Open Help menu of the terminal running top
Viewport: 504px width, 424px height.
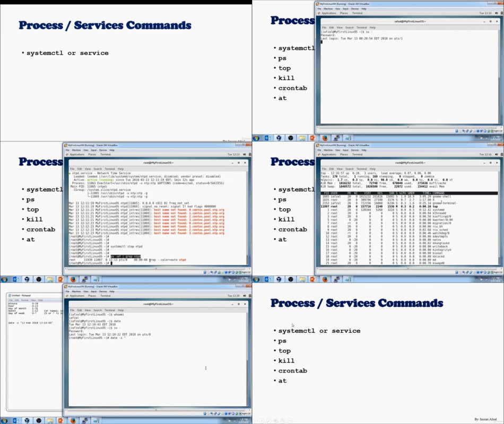(x=372, y=169)
